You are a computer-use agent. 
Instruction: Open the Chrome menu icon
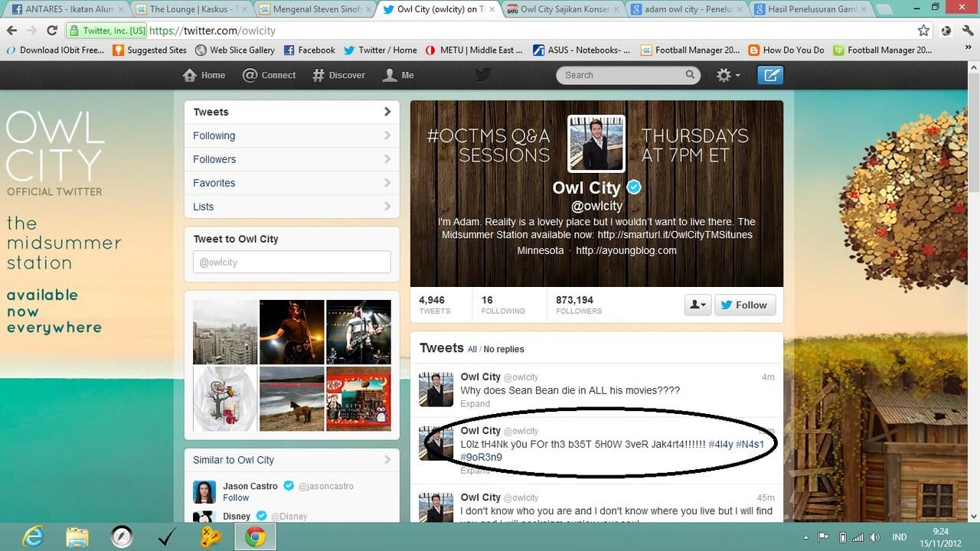[967, 31]
